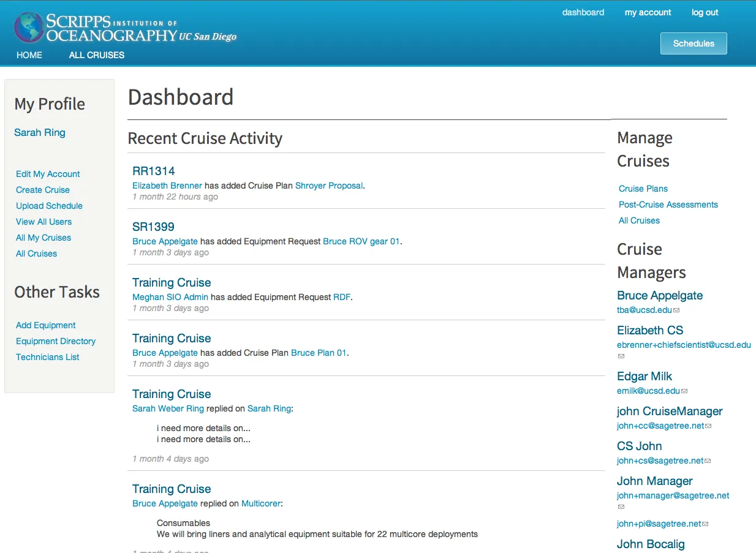The width and height of the screenshot is (756, 553).
Task: Select the HOME navigation item
Action: point(29,55)
